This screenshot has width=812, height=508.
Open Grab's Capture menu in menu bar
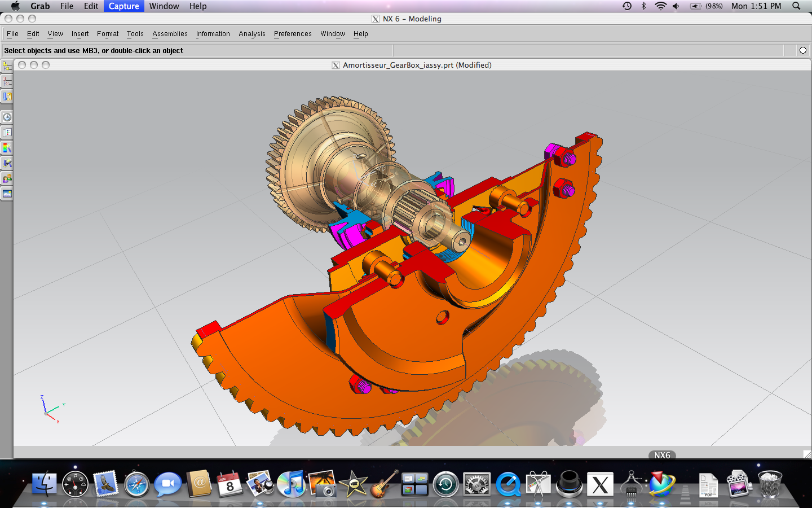(123, 6)
